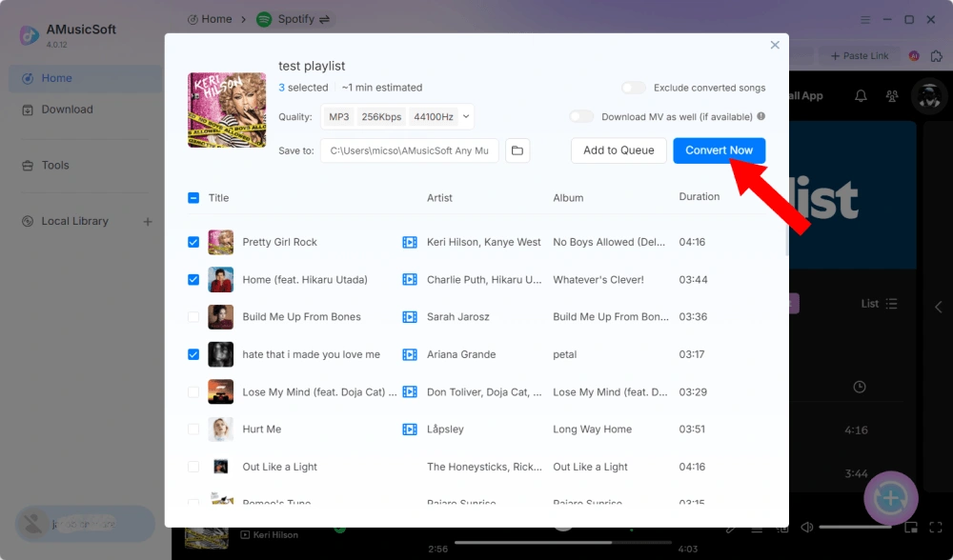Toggle Exclude converted songs switch
The image size is (953, 560).
[x=634, y=88]
